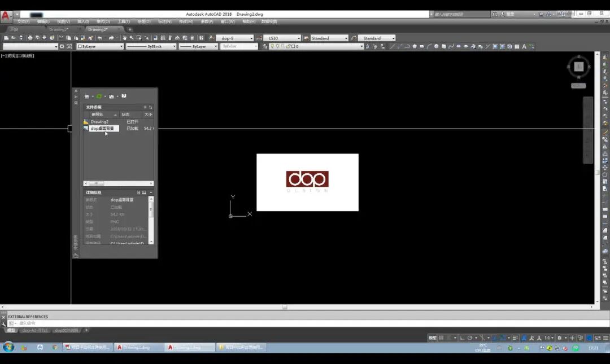Click the details panel vertical scrollbar
This screenshot has height=364, width=610.
click(151, 220)
